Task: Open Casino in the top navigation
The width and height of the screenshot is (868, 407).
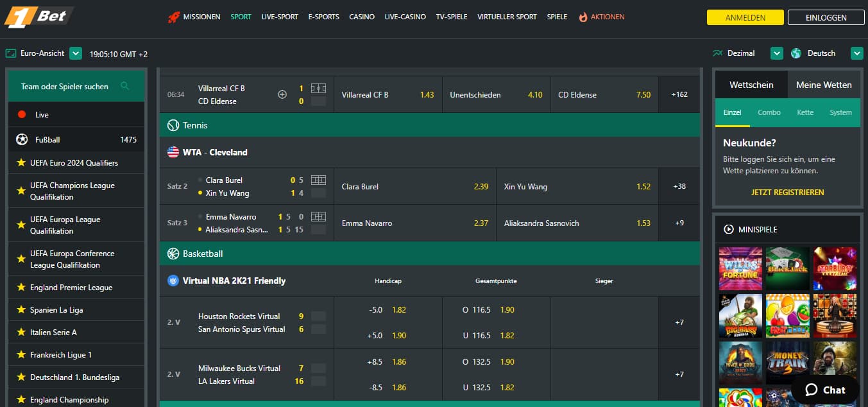Action: 362,17
